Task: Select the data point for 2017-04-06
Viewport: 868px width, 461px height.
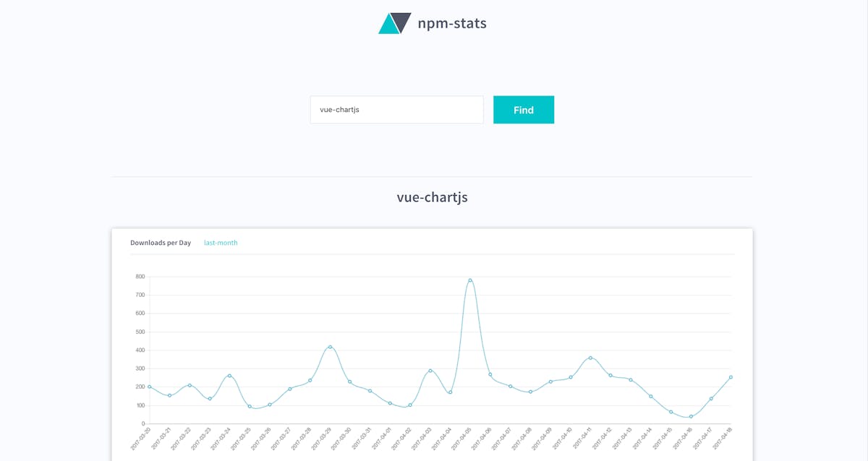Action: tap(490, 374)
